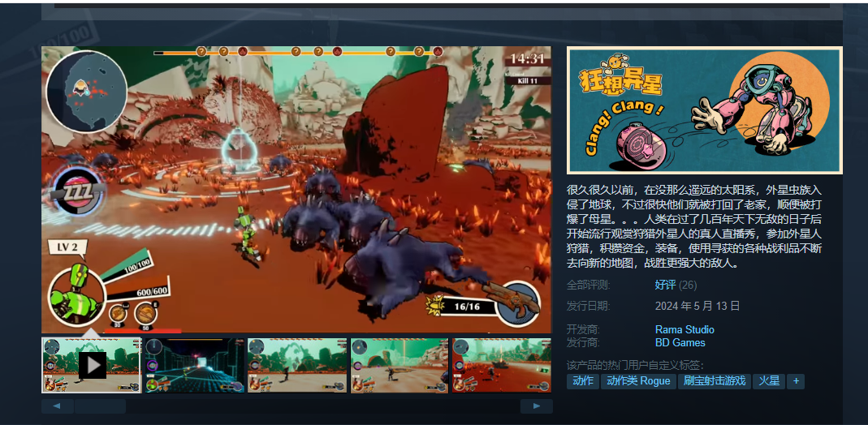
Task: Click the game header capsule image
Action: click(x=705, y=110)
